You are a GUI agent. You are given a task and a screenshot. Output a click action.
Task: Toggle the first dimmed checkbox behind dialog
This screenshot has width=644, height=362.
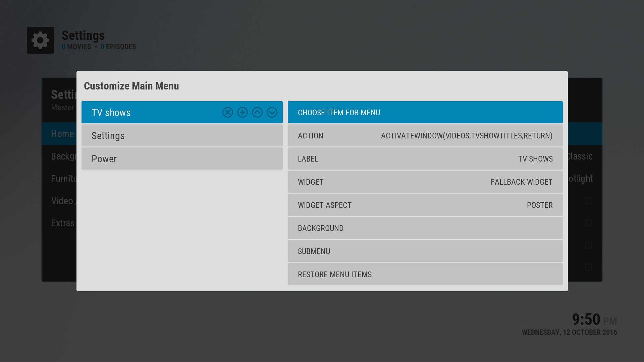[588, 200]
